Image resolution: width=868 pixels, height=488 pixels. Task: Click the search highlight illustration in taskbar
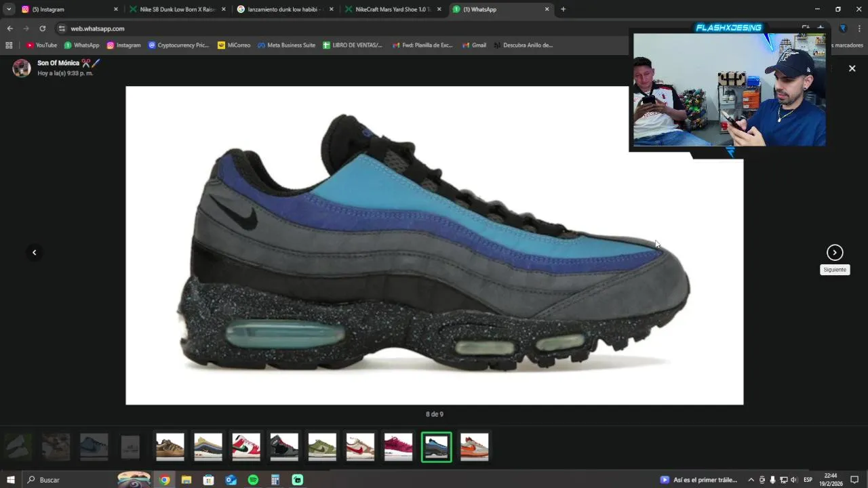click(134, 479)
